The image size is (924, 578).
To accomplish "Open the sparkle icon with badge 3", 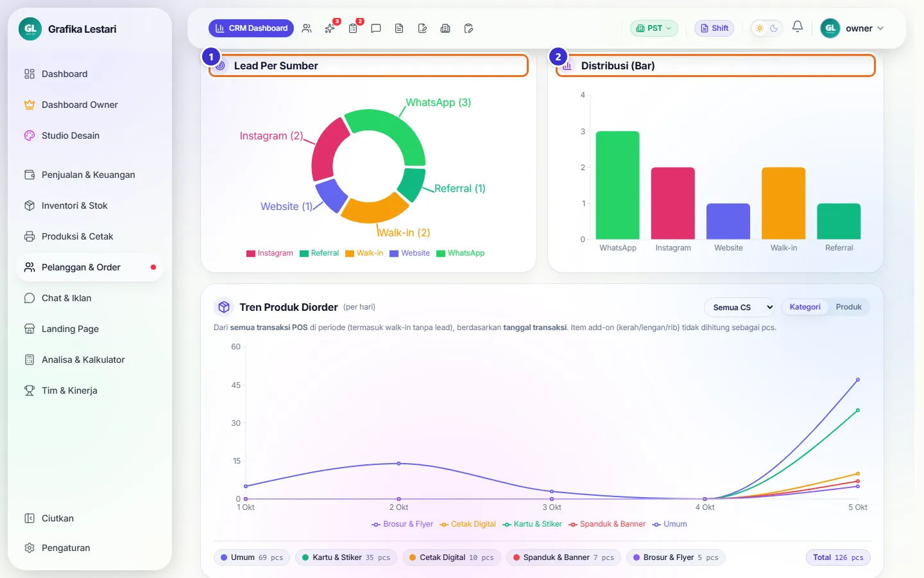I will (330, 28).
